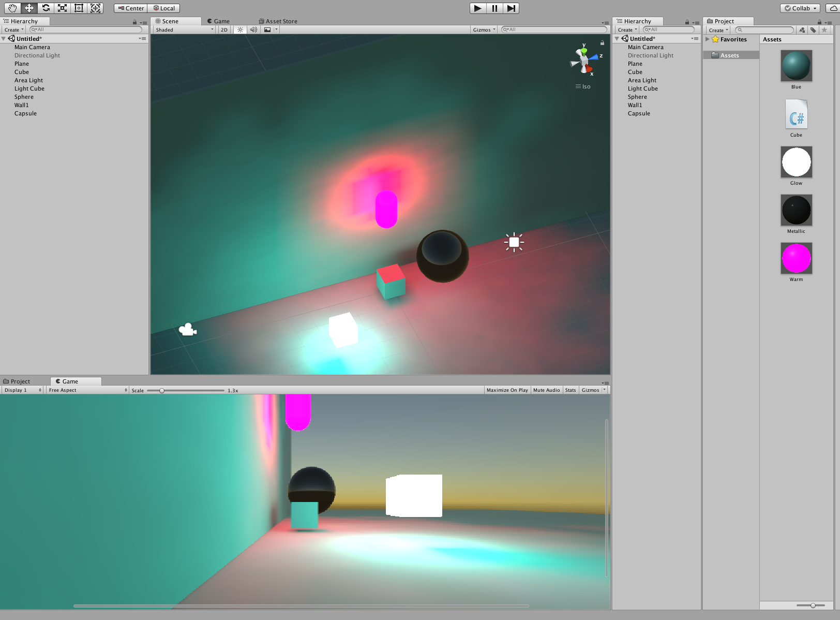Viewport: 840px width, 620px height.
Task: Select Directional Light in left Hierarchy
Action: click(x=37, y=55)
